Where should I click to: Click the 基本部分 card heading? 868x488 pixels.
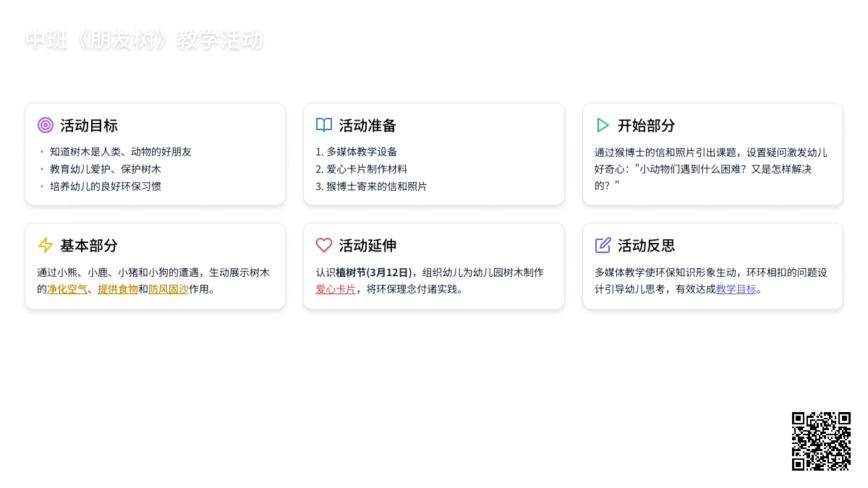pyautogui.click(x=89, y=245)
